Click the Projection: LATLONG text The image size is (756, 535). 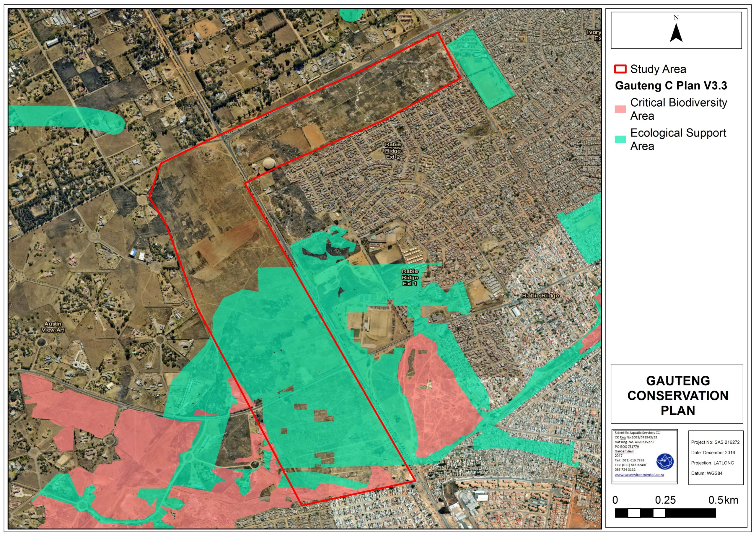(712, 463)
